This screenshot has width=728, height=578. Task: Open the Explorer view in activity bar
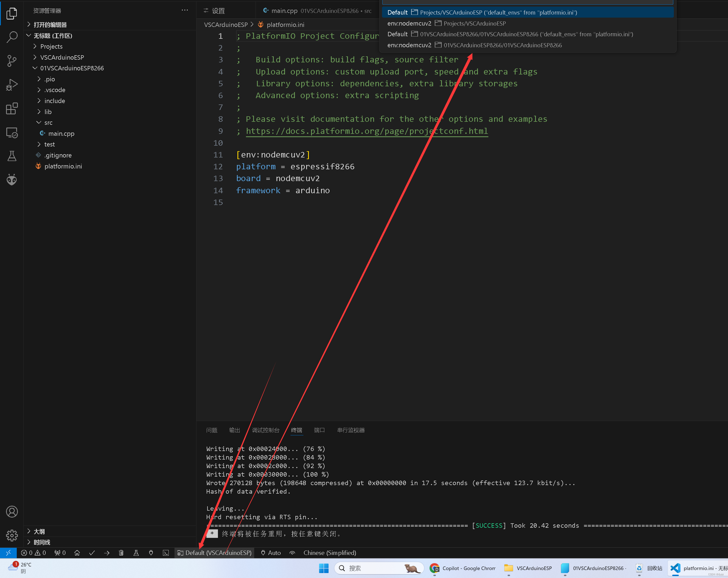tap(12, 13)
